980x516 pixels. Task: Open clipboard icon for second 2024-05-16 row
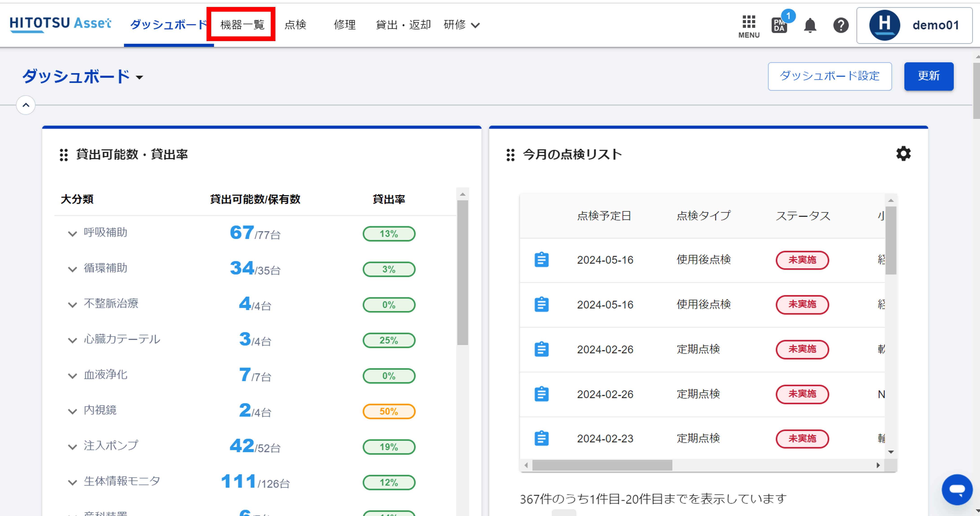(x=541, y=304)
